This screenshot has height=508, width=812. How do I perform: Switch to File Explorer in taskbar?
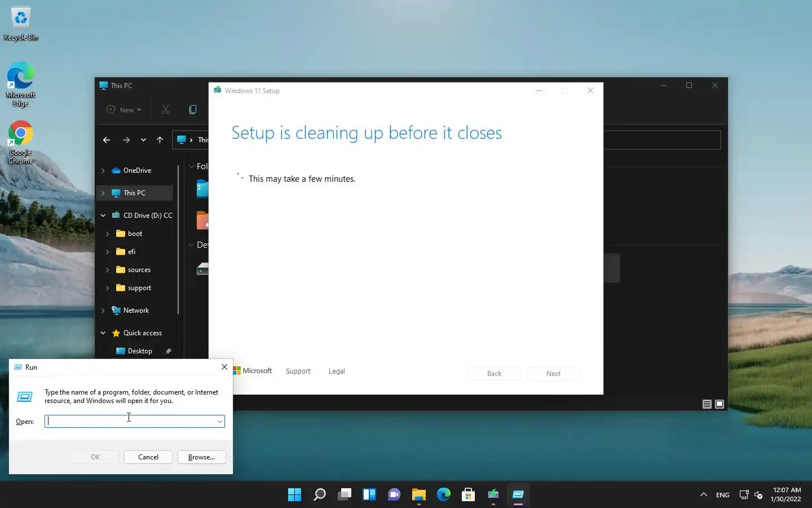pos(418,495)
